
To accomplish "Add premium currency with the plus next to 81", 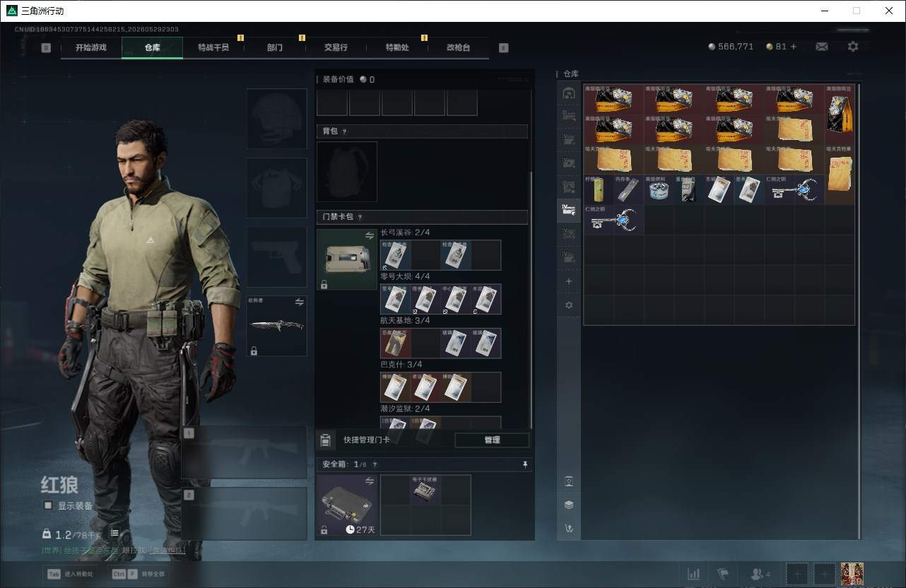I will (x=794, y=47).
